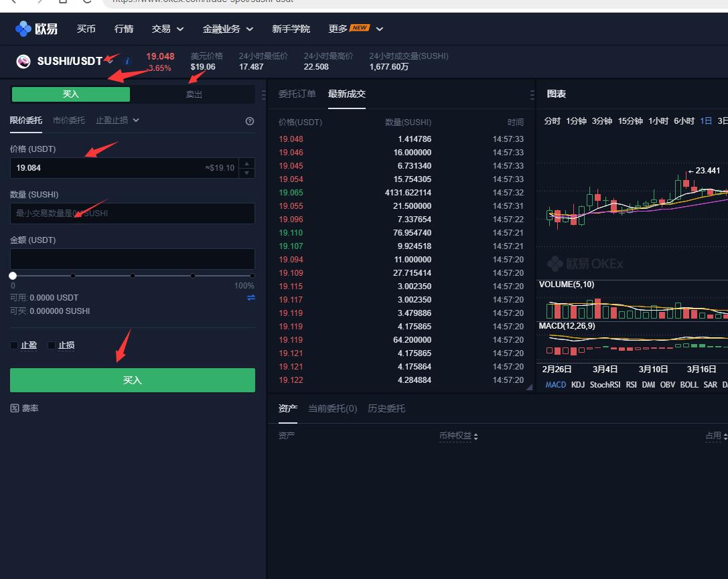Select the 买入 buy tab
The height and width of the screenshot is (579, 728).
(70, 94)
